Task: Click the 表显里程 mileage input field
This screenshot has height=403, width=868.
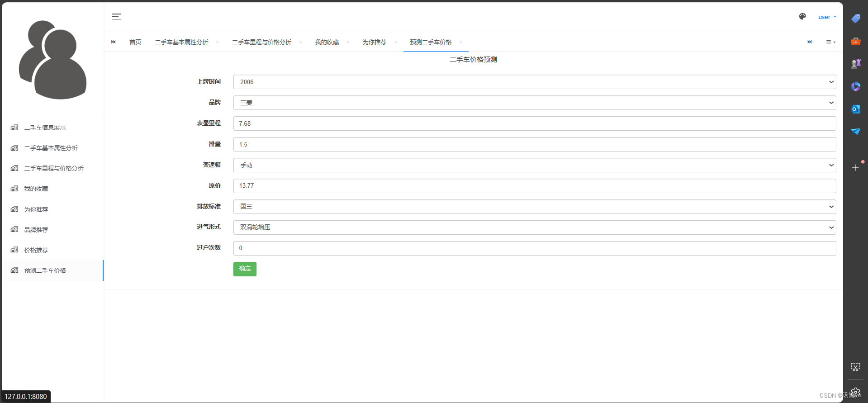Action: pyautogui.click(x=535, y=123)
